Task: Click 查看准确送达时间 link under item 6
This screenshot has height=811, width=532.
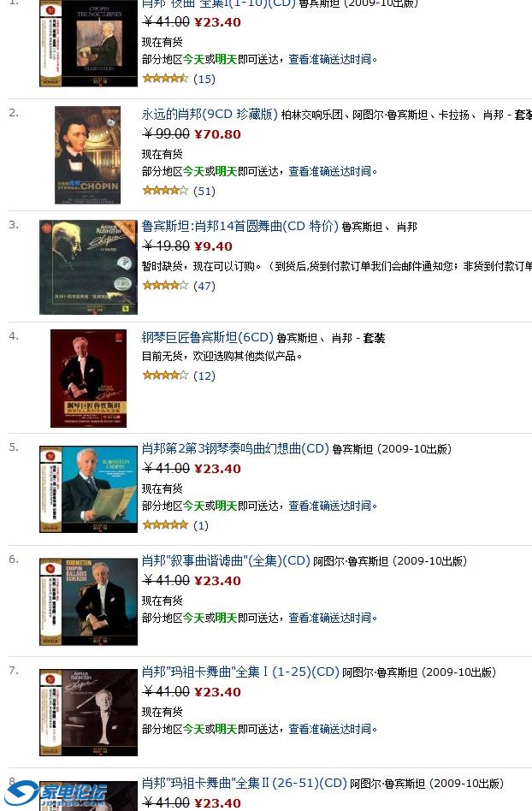Action: (330, 618)
